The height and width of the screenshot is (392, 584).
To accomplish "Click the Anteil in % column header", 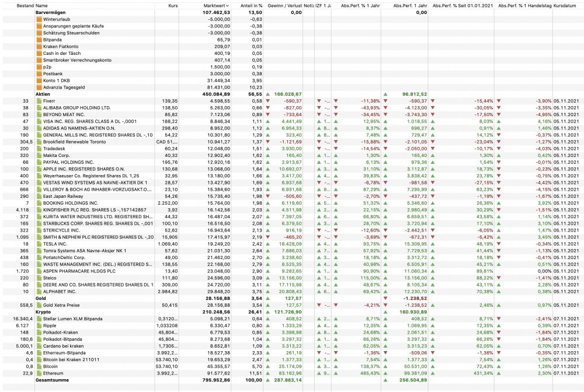I will [251, 6].
